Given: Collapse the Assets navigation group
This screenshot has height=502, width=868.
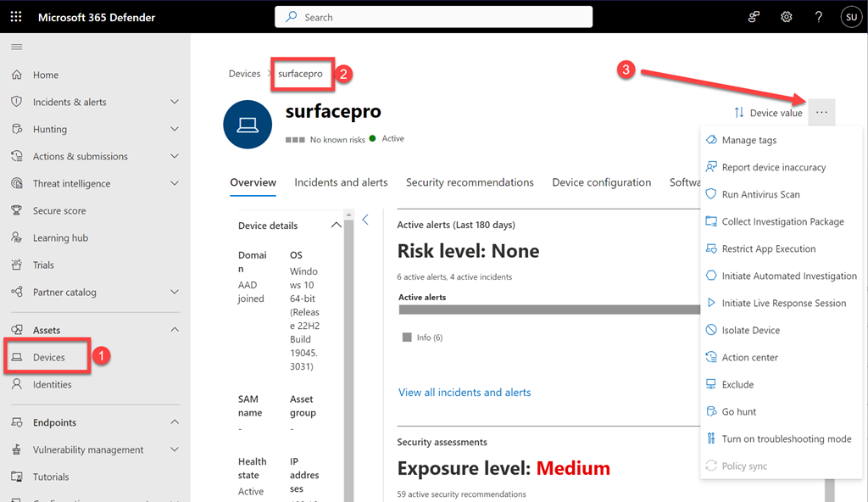Looking at the screenshot, I should (175, 330).
